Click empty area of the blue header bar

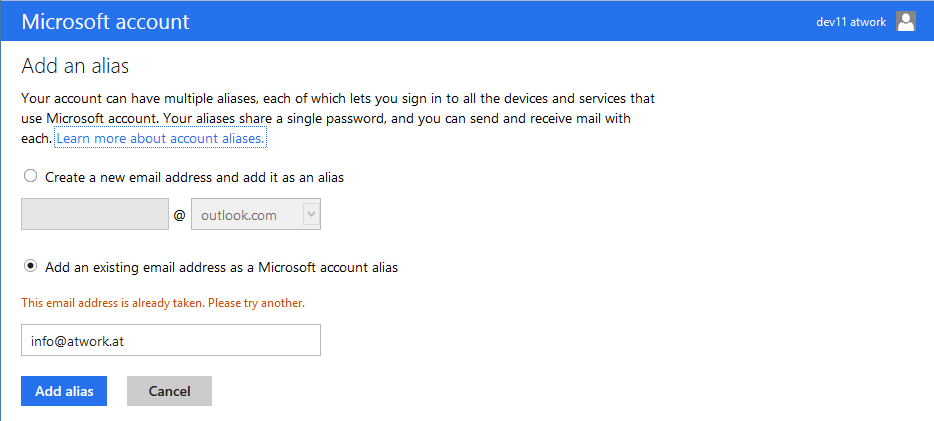click(x=500, y=21)
